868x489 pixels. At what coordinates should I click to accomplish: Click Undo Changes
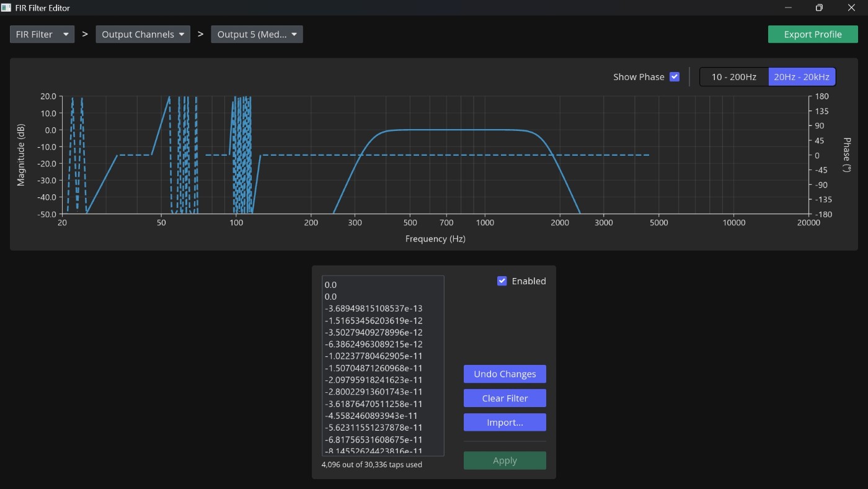[505, 374]
